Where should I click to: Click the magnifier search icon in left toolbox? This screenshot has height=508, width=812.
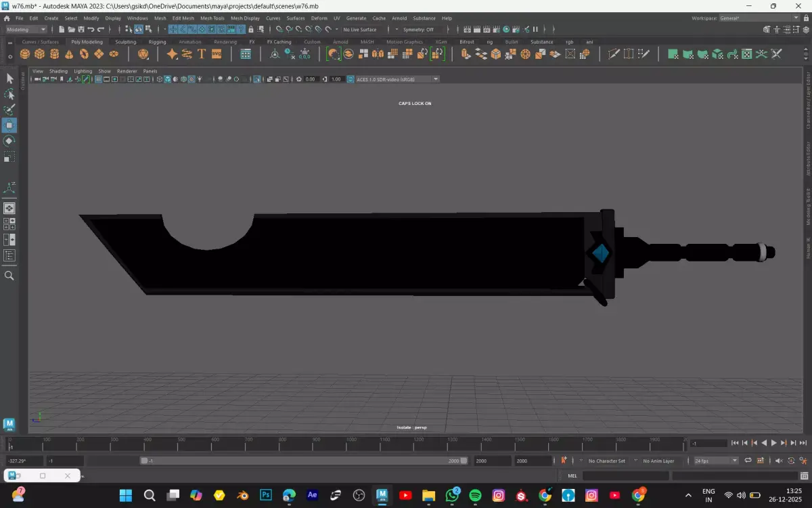point(9,276)
